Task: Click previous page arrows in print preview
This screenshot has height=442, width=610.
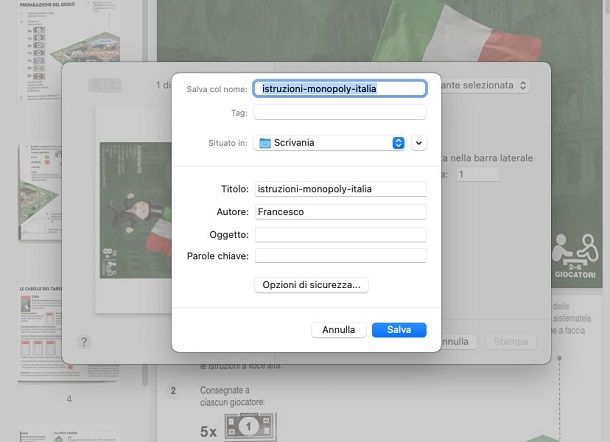Action: point(105,85)
